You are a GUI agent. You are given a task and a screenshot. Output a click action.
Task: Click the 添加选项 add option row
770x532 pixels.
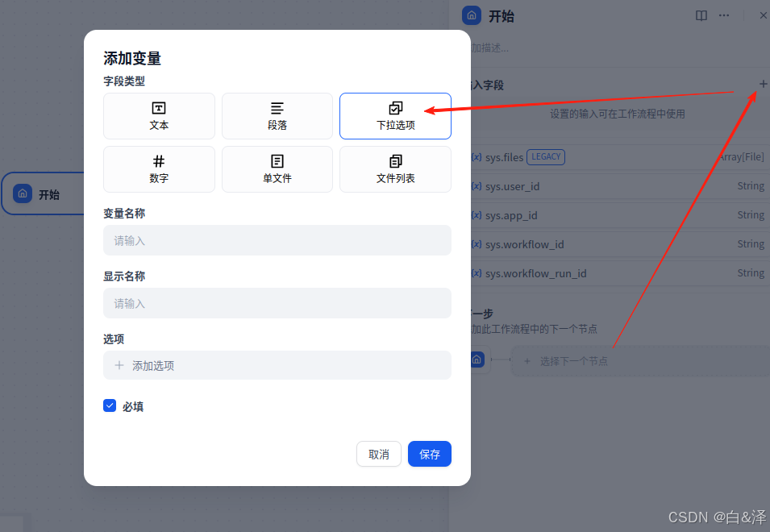[x=277, y=365]
